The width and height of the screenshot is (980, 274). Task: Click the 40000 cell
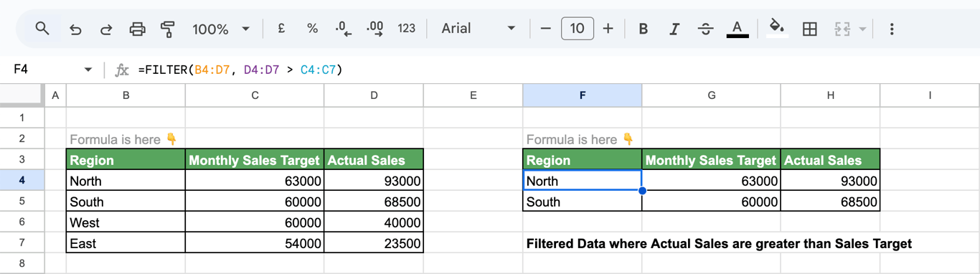coord(374,222)
